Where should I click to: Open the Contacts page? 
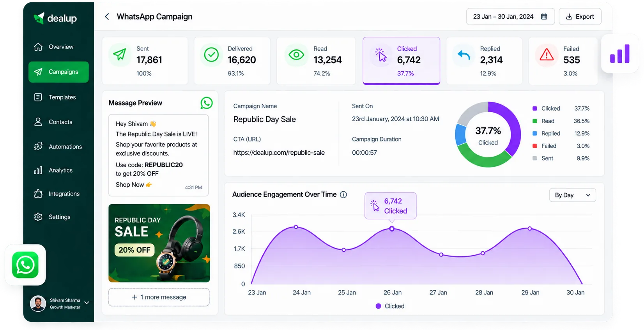(x=58, y=122)
